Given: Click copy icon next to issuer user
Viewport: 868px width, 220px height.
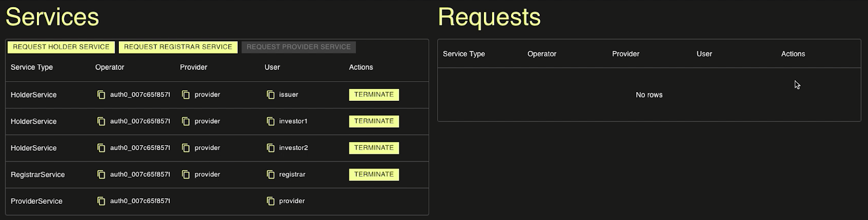Looking at the screenshot, I should pyautogui.click(x=271, y=95).
